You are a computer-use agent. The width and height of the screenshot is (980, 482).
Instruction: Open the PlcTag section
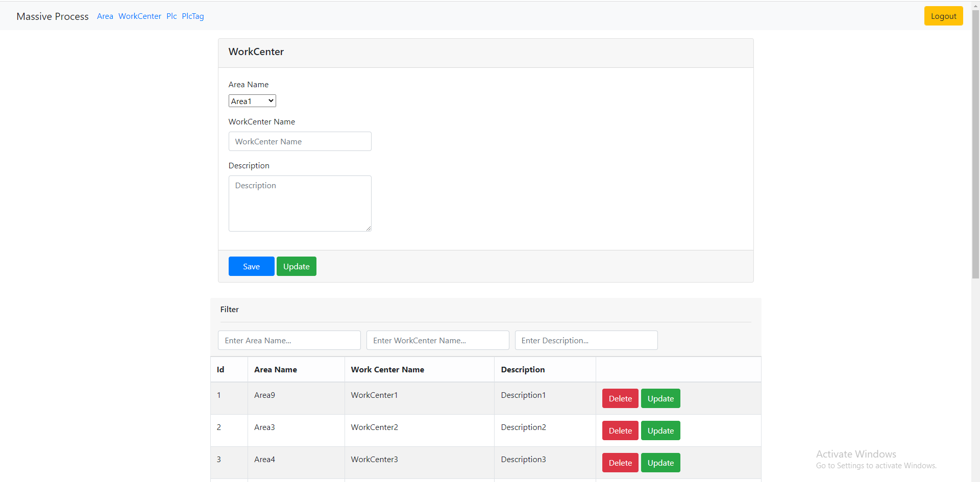[x=192, y=16]
